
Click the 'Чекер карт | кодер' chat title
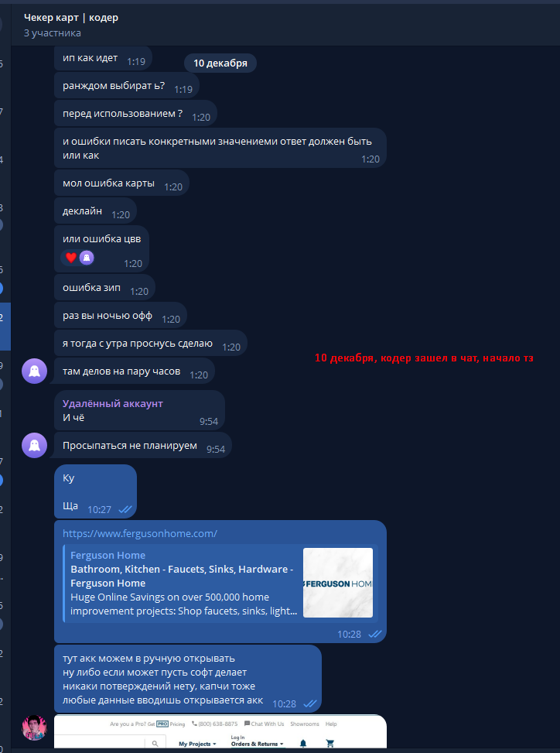(71, 18)
